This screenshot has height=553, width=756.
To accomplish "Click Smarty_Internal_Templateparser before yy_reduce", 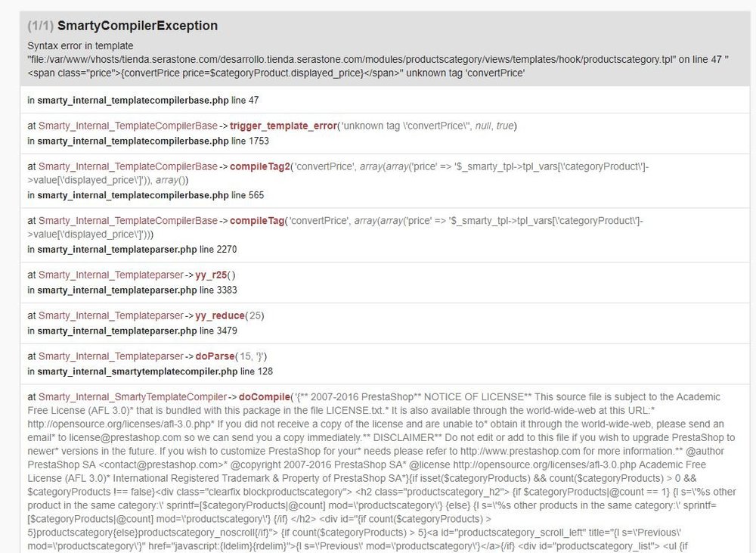I will (111, 315).
